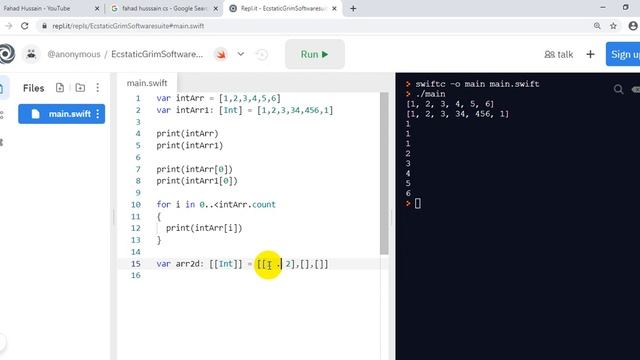
Task: Switch to the main.swift editor tab
Action: point(147,83)
